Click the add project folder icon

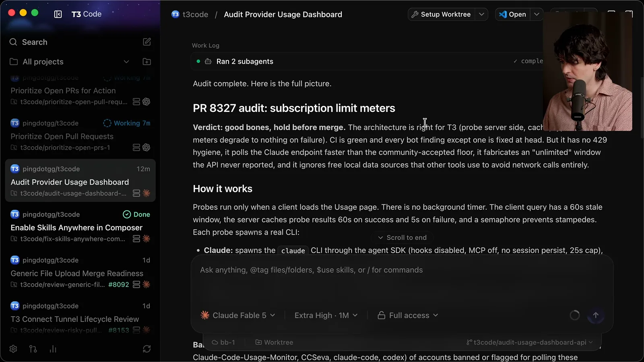click(x=147, y=62)
